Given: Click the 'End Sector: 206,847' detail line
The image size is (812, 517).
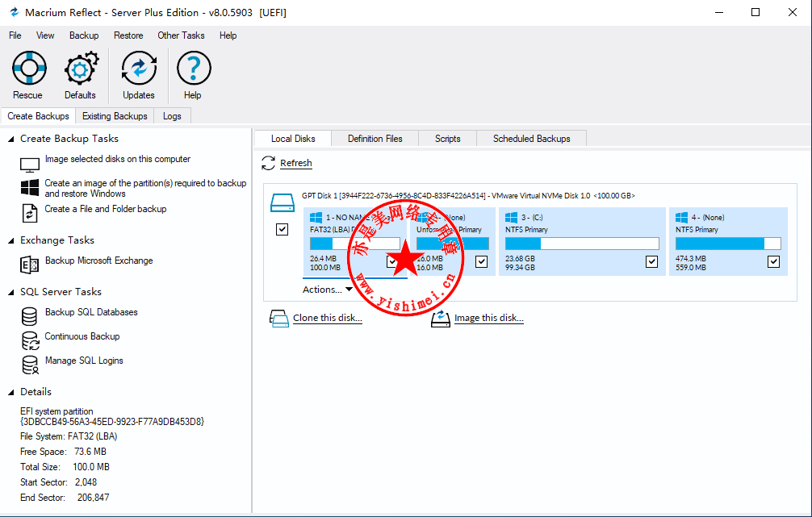Looking at the screenshot, I should [x=65, y=498].
